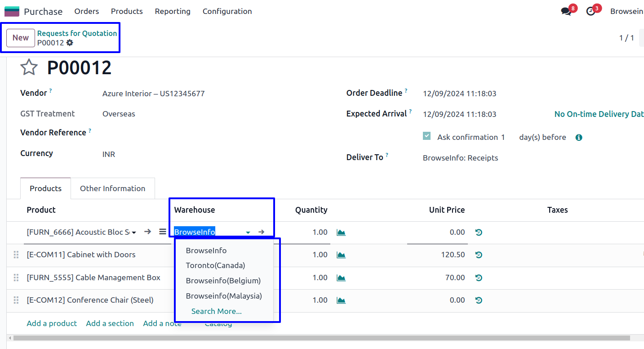The image size is (644, 349).
Task: Click the New button
Action: (21, 38)
